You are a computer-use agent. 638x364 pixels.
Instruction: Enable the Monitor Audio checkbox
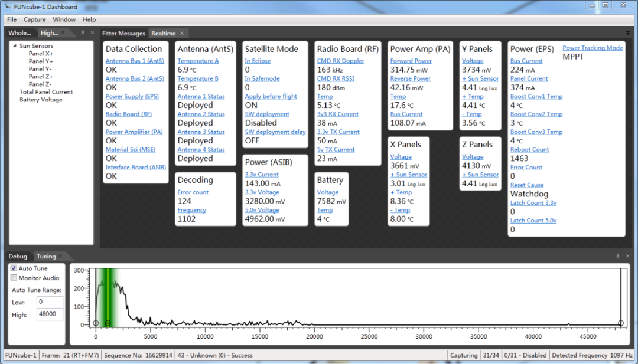click(x=14, y=278)
